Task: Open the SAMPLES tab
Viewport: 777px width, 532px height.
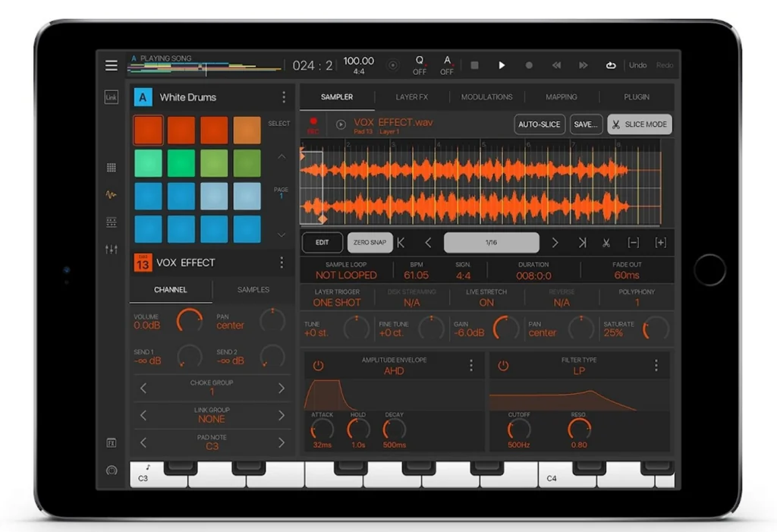Action: click(253, 290)
